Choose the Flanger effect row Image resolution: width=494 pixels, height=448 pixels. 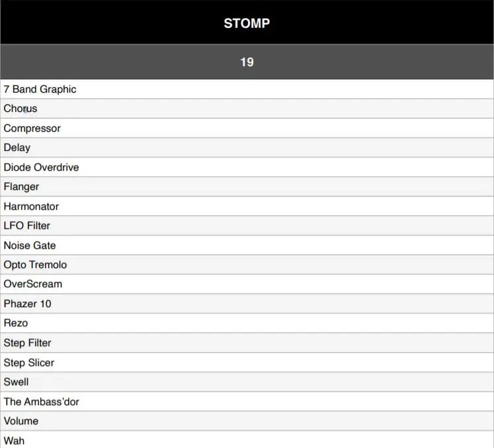pyautogui.click(x=21, y=187)
